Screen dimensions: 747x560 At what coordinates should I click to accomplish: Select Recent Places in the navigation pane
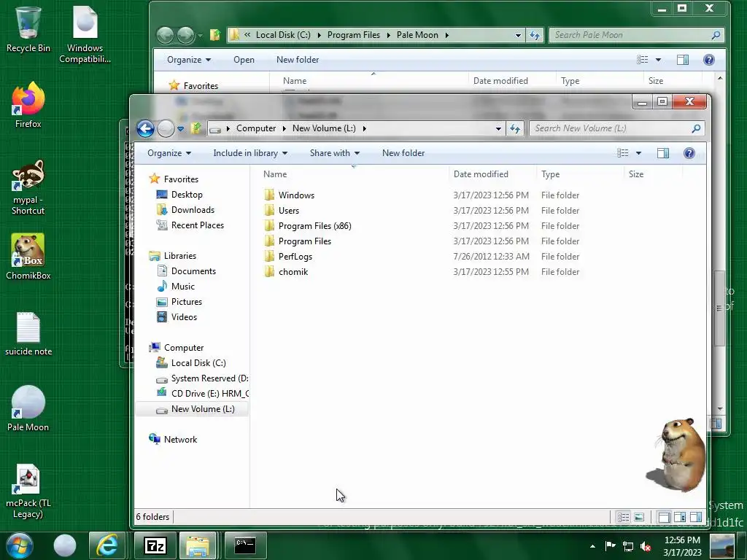point(197,225)
